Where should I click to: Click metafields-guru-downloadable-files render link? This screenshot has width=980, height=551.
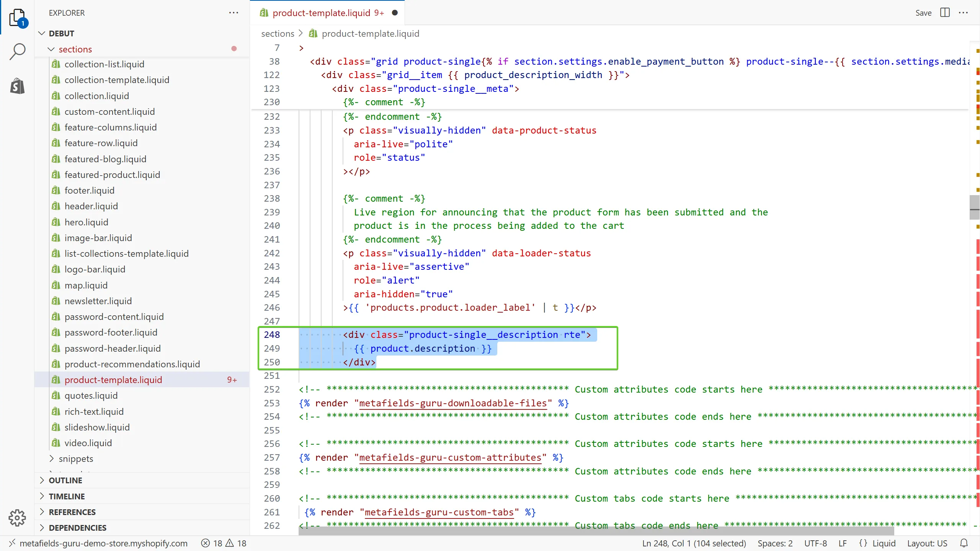pos(453,403)
